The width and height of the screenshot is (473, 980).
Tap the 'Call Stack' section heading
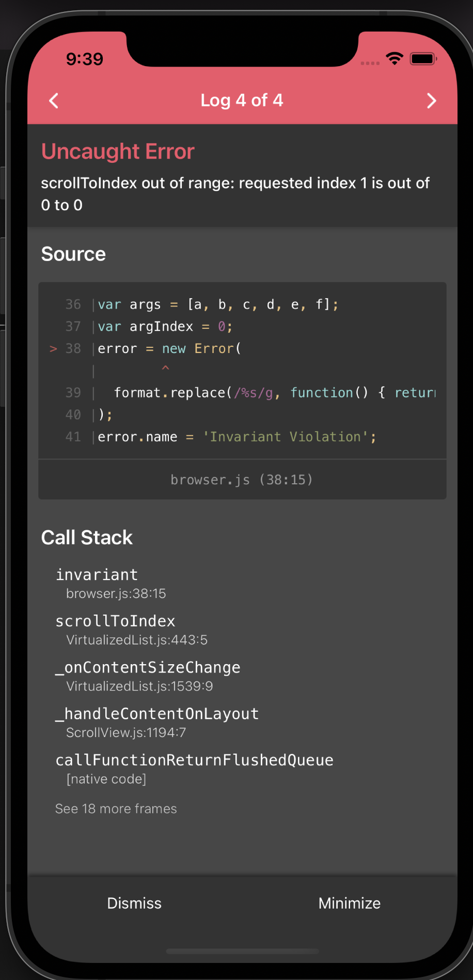87,538
